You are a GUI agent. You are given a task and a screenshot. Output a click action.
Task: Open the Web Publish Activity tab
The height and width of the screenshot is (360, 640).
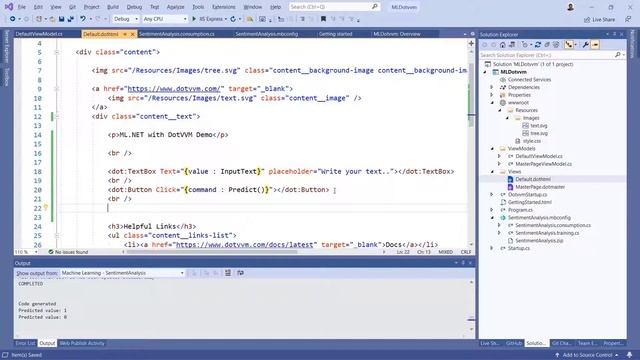(x=82, y=343)
